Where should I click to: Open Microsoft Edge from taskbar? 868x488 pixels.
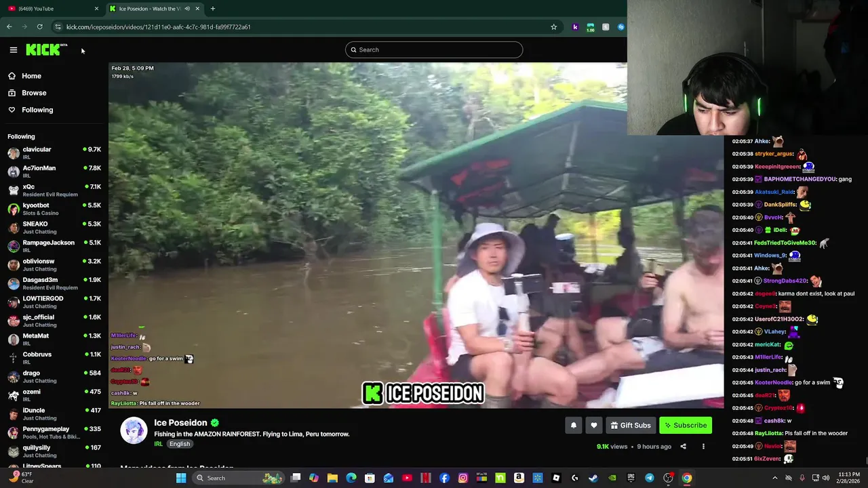coord(351,478)
